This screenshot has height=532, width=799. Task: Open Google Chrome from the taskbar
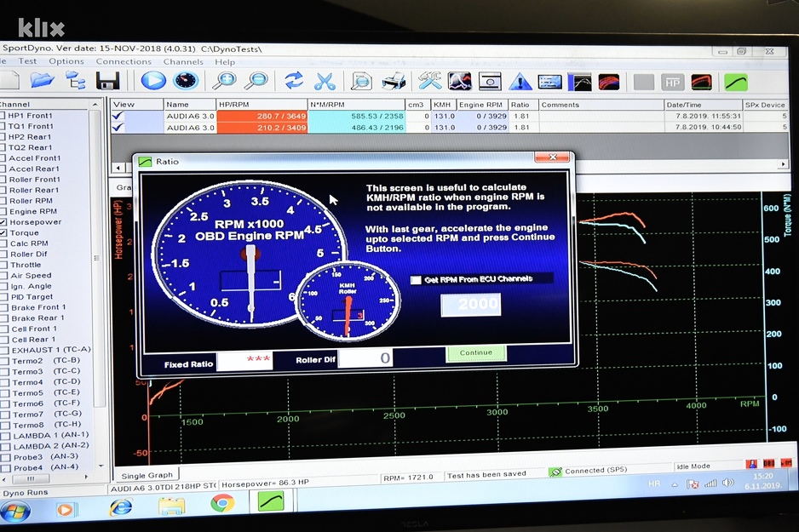(x=222, y=504)
